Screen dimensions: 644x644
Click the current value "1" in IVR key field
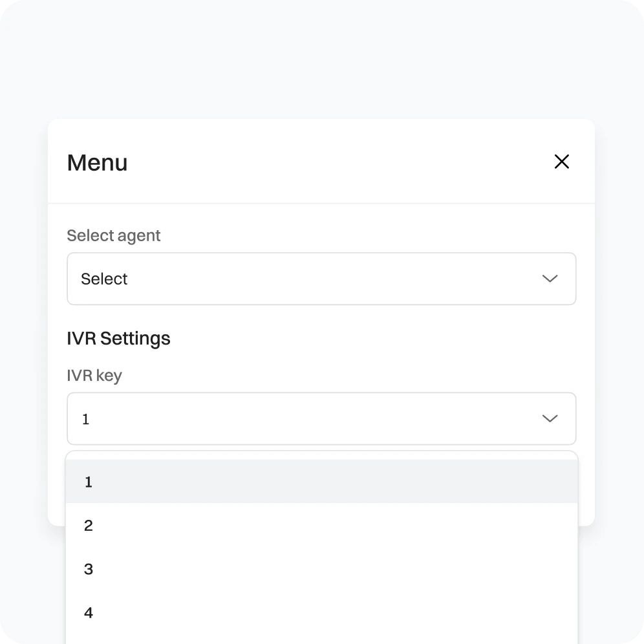point(85,420)
